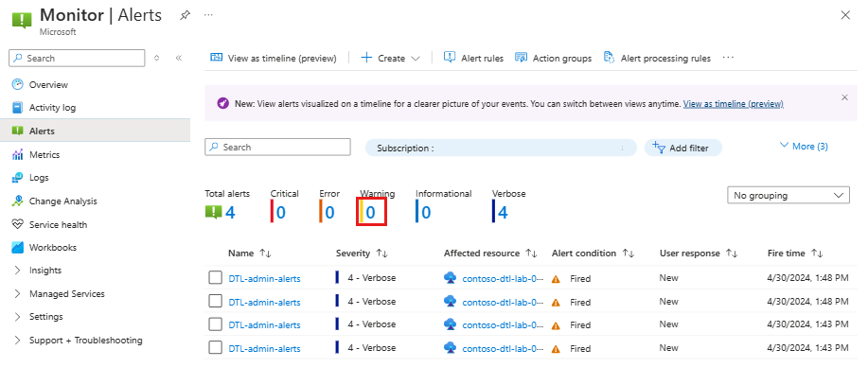The image size is (868, 385).
Task: Click the Metrics chart icon
Action: pos(18,154)
